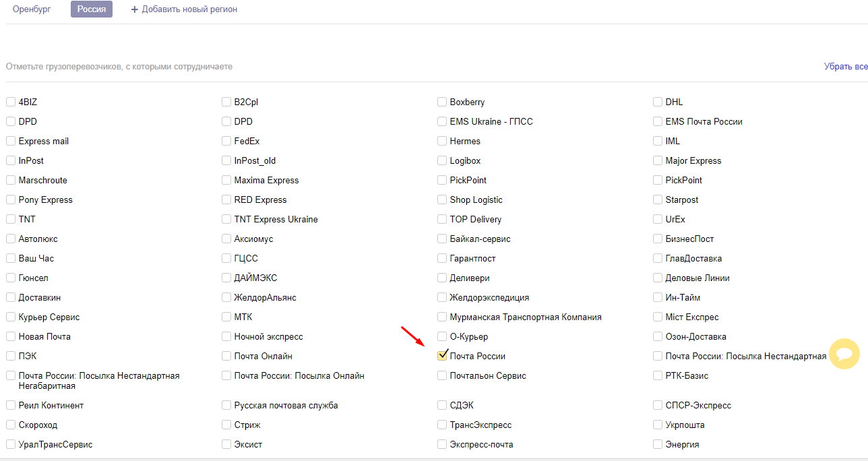Select the Байкал-сервис checkbox
Viewport: 868px width, 461px height.
[442, 239]
